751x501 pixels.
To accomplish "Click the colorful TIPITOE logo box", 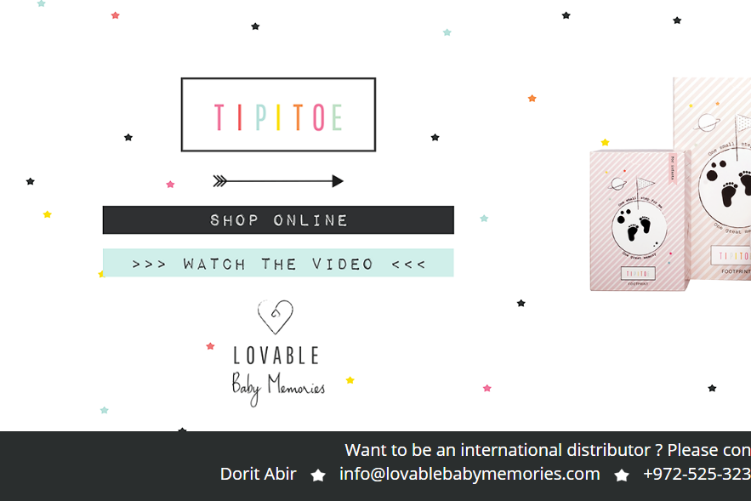I will pos(278,115).
